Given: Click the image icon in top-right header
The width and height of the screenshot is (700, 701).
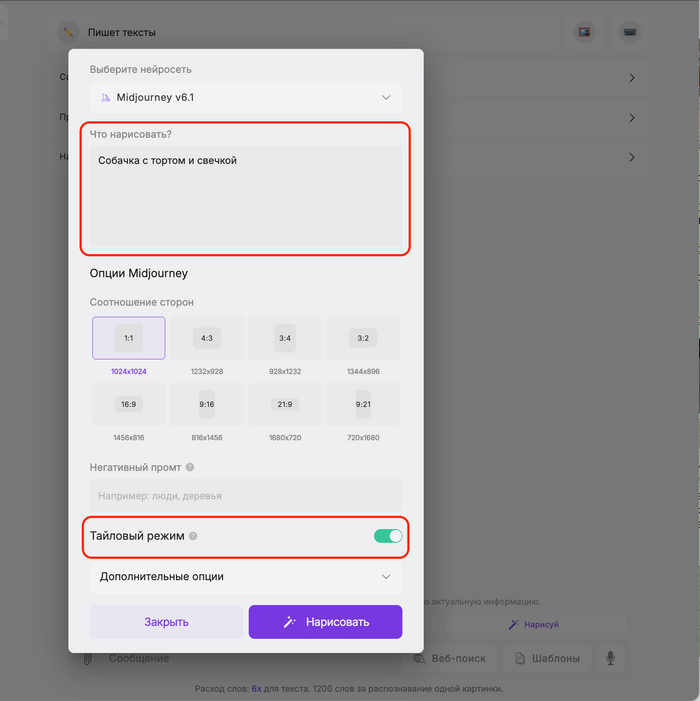Looking at the screenshot, I should (585, 32).
